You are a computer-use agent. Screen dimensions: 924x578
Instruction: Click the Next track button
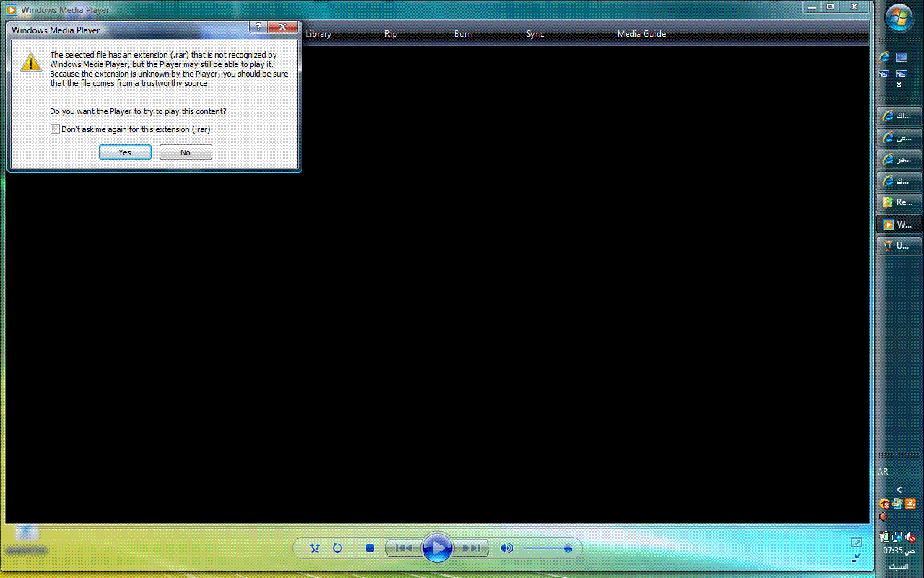click(471, 548)
